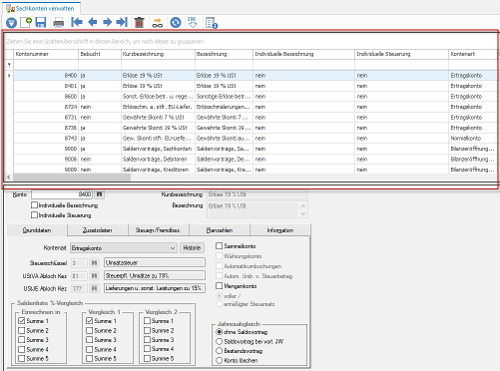Image resolution: width=500 pixels, height=371 pixels.
Task: Create a new account record
Action: [26, 22]
